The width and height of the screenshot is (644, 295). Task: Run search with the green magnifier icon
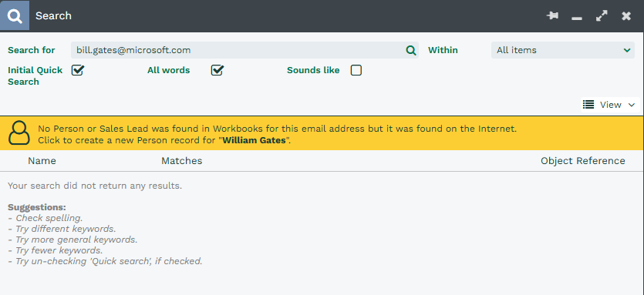click(411, 51)
